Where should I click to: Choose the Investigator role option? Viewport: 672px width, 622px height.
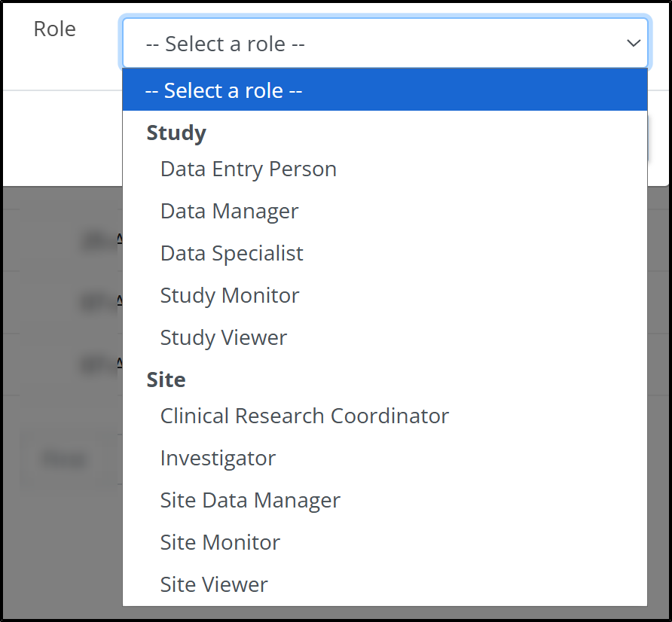tap(218, 458)
